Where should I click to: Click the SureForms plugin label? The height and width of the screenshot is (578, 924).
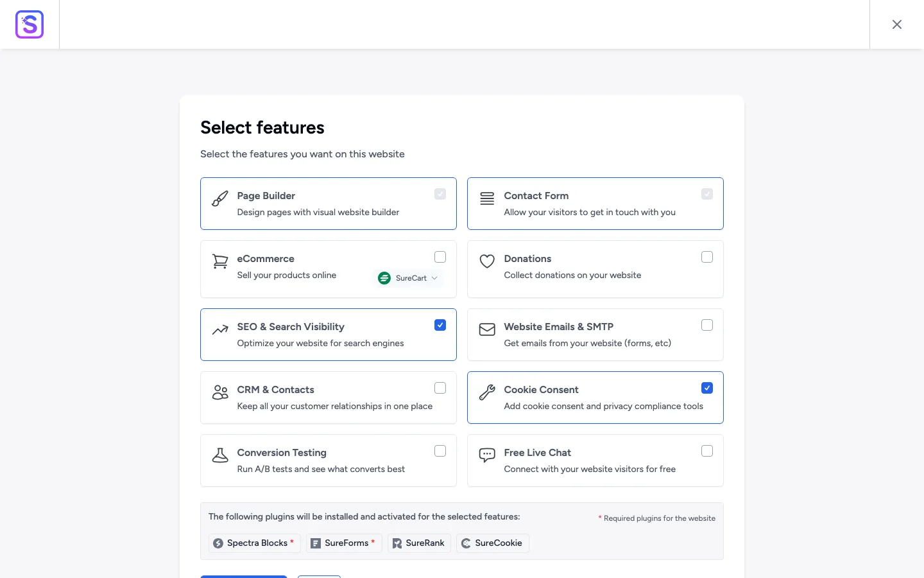pos(346,543)
